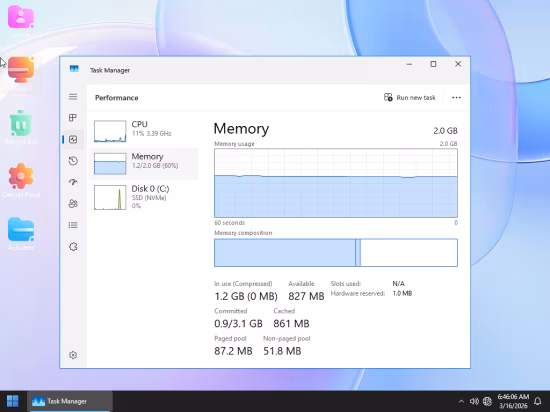Click the 861 MB Cached value

point(291,324)
